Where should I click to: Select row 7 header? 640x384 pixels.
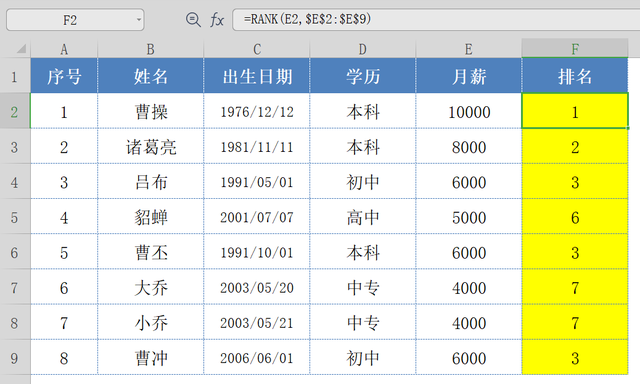(15, 286)
